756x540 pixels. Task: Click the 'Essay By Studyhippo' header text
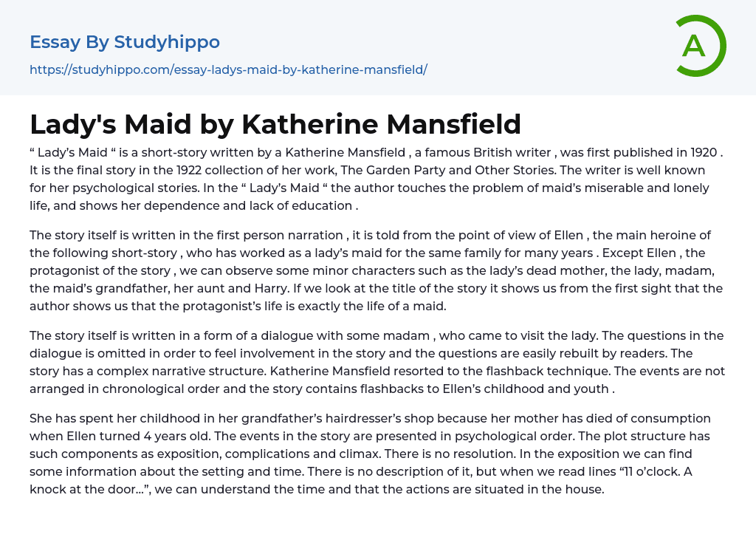(x=125, y=42)
